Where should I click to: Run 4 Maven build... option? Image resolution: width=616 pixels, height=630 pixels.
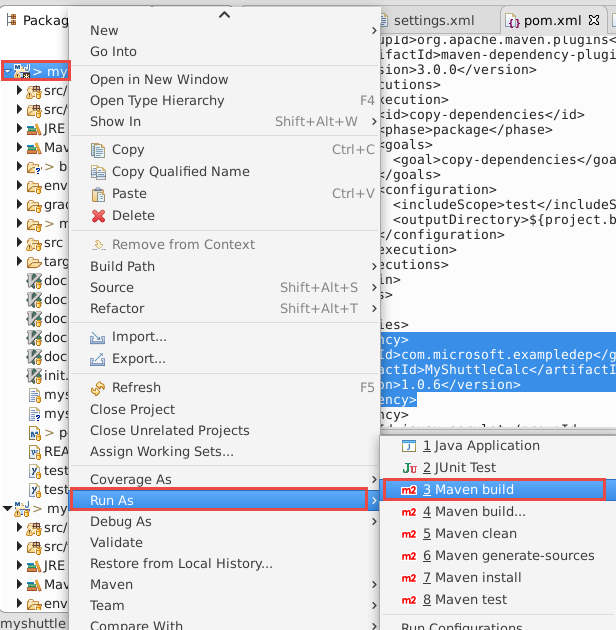pyautogui.click(x=498, y=512)
